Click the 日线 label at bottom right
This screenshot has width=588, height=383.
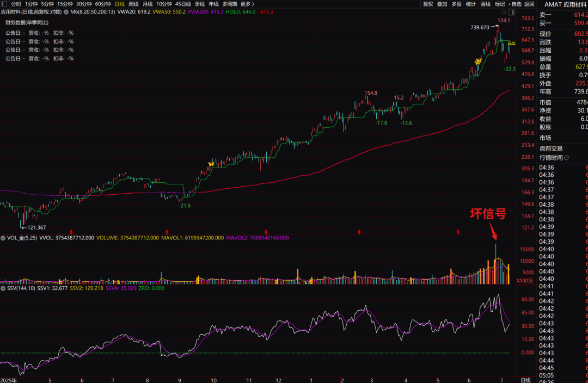[525, 380]
